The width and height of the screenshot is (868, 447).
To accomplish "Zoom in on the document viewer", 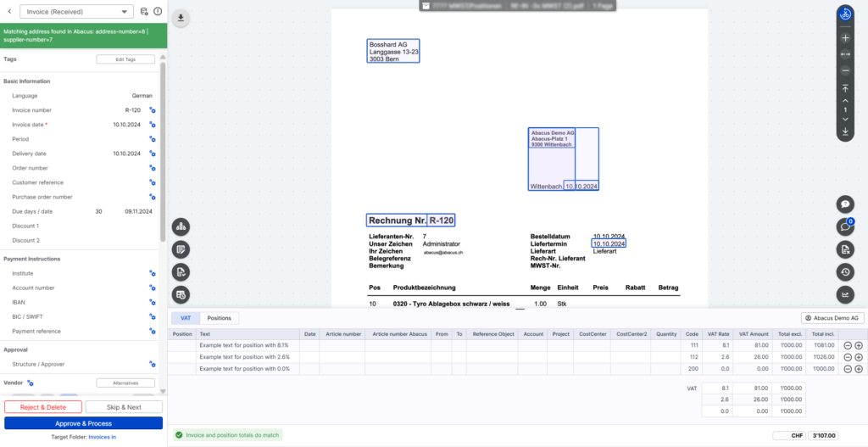I will click(845, 38).
